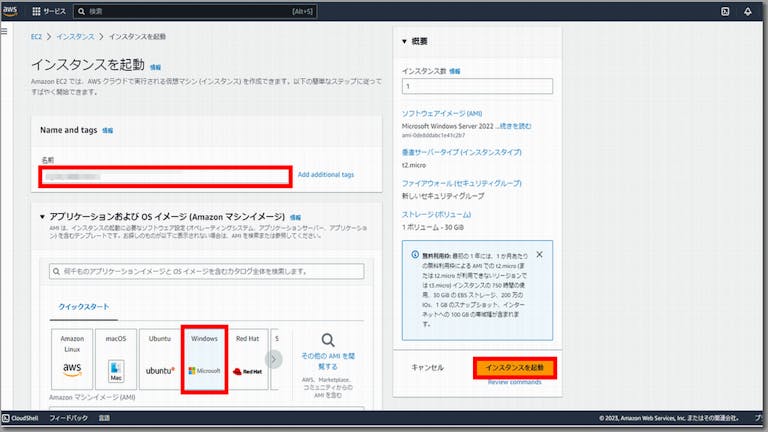Click the 新しいセキュリティグループ text
The width and height of the screenshot is (768, 432).
[x=443, y=196]
